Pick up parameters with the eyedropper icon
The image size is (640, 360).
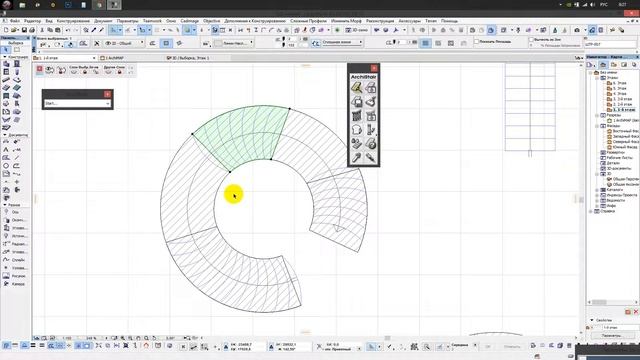coord(94,30)
